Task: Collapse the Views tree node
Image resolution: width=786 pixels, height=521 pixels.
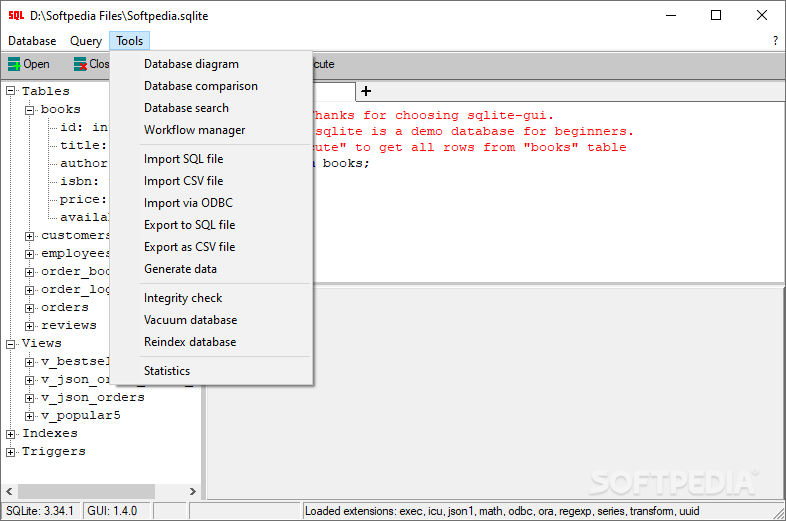Action: click(11, 344)
